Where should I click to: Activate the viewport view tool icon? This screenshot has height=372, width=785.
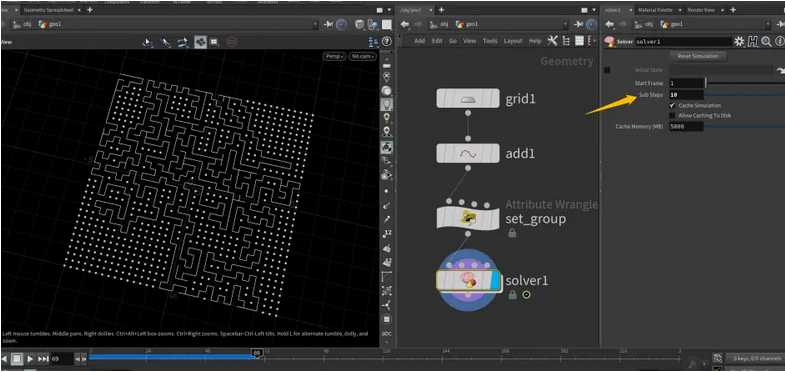(200, 42)
